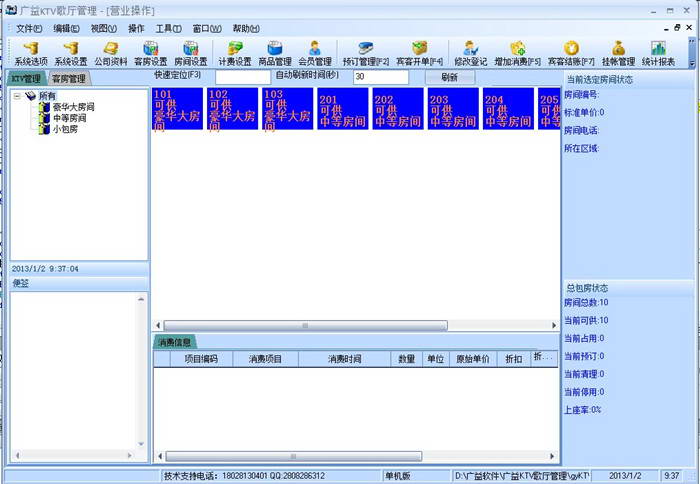
Task: Open 宾客结账[F7] toolbar icon
Action: click(571, 54)
